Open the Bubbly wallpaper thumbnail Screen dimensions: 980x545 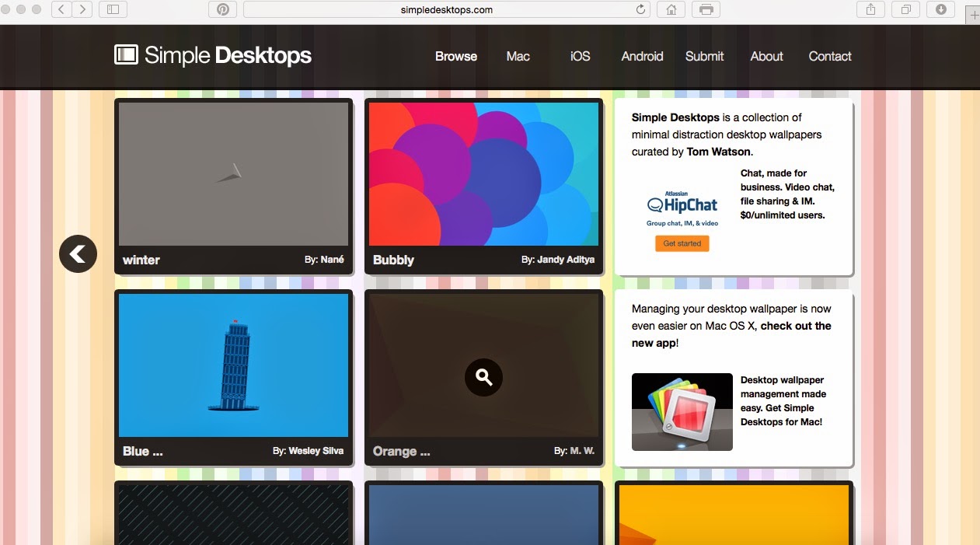[x=483, y=174]
